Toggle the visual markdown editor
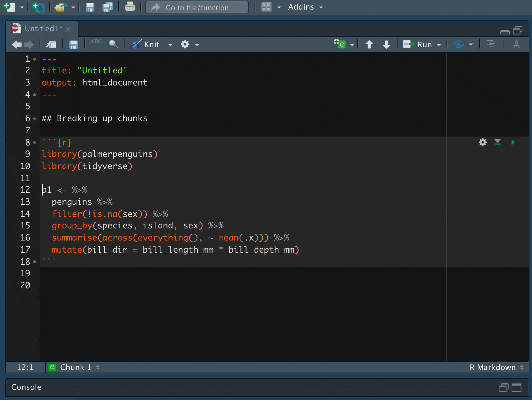532x400 pixels. tap(517, 44)
